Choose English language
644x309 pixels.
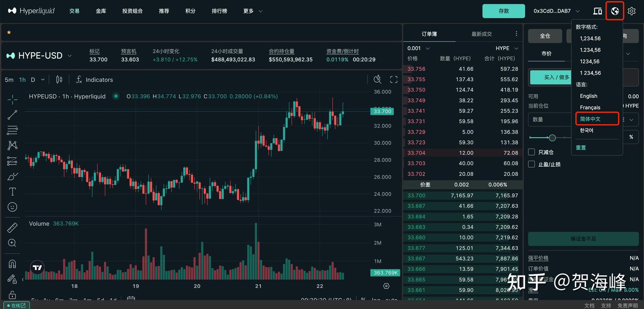pos(589,96)
